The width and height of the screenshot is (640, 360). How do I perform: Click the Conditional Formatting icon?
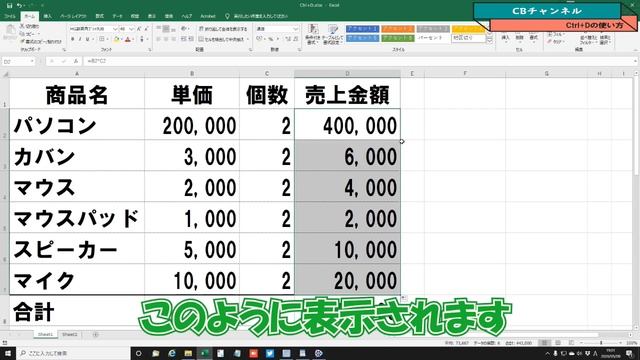[x=313, y=34]
